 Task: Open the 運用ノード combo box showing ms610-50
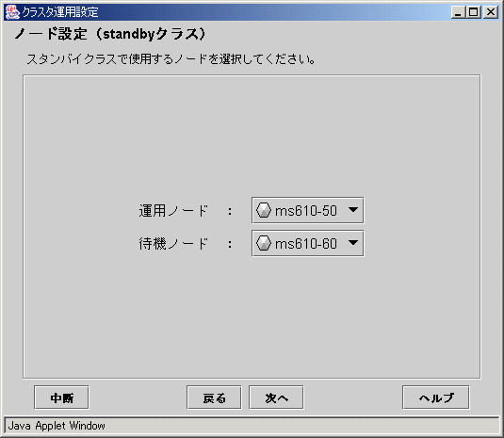click(308, 210)
